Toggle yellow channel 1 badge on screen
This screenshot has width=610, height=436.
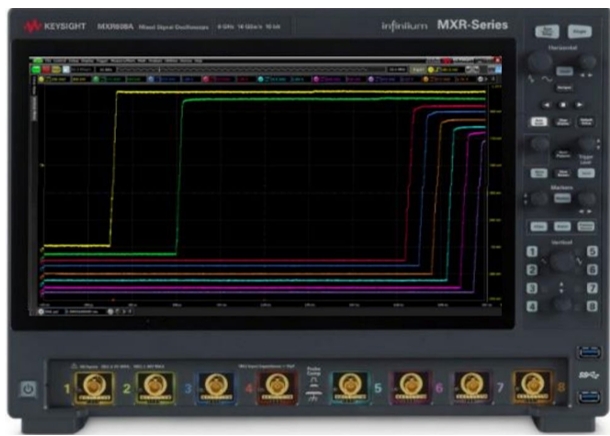point(42,79)
